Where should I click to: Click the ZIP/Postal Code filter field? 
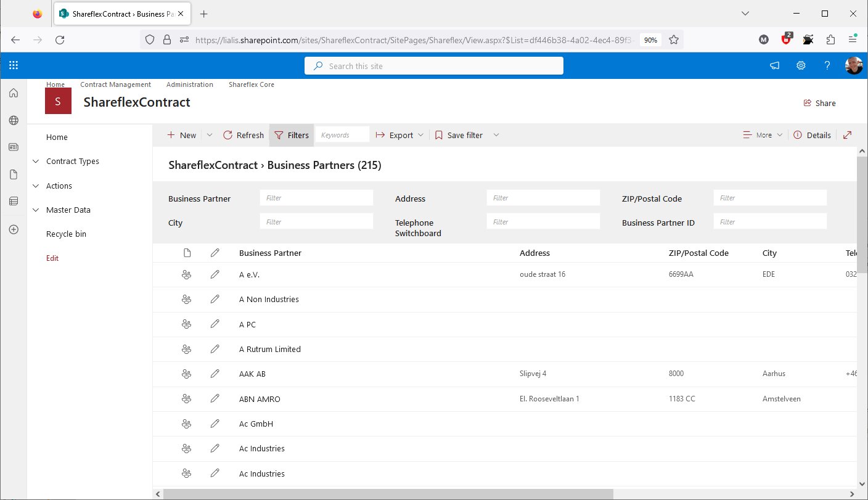[x=770, y=198]
